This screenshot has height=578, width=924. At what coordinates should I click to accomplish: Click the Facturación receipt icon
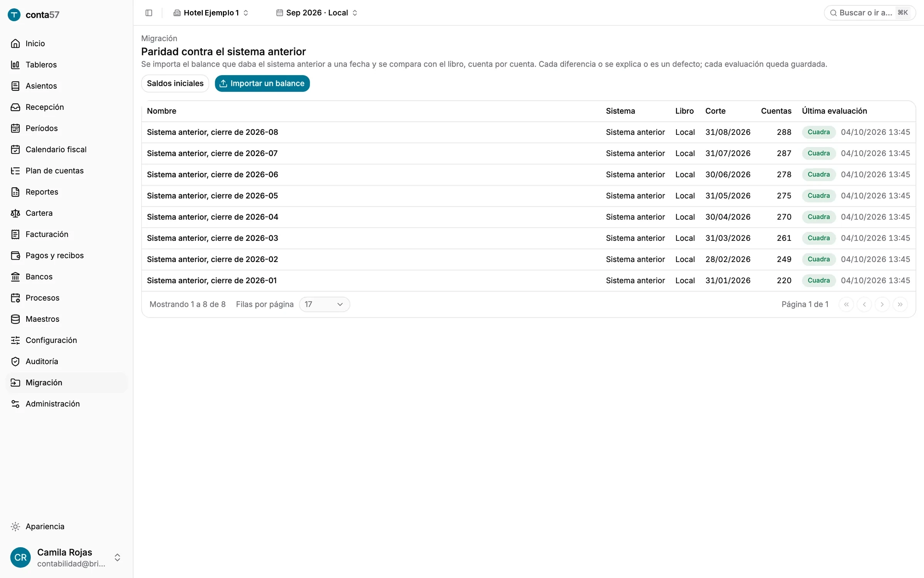point(15,234)
